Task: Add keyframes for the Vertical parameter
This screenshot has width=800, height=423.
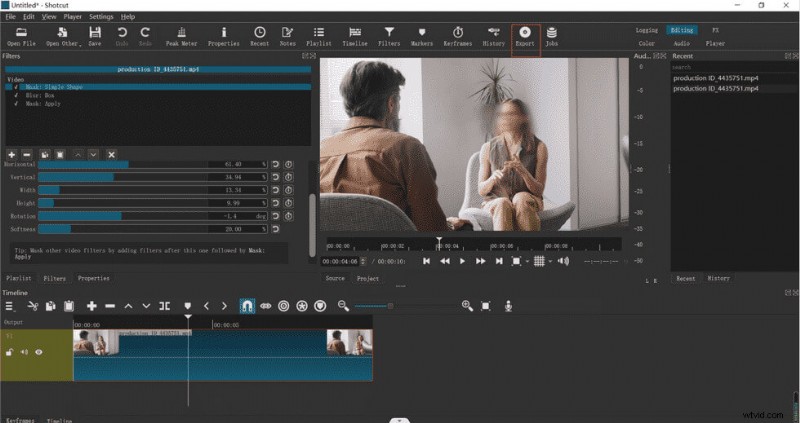Action: coord(288,177)
